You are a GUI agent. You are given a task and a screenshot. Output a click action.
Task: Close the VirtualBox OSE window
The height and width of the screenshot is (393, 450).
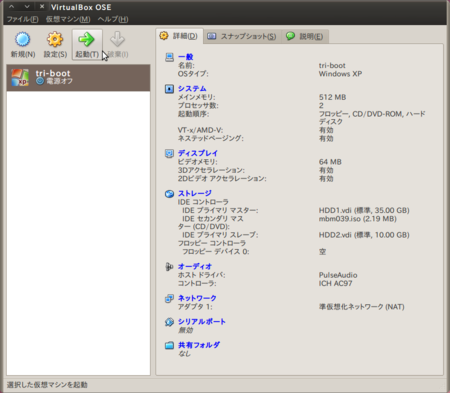42,7
